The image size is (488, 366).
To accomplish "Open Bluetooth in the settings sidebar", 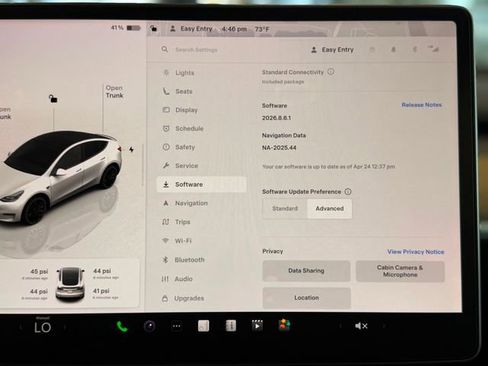I will (x=201, y=260).
